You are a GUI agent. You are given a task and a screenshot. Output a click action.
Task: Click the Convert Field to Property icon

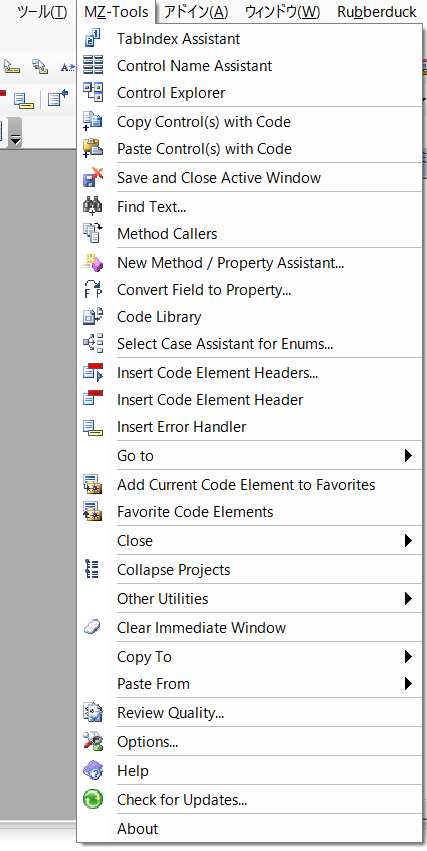click(x=93, y=290)
